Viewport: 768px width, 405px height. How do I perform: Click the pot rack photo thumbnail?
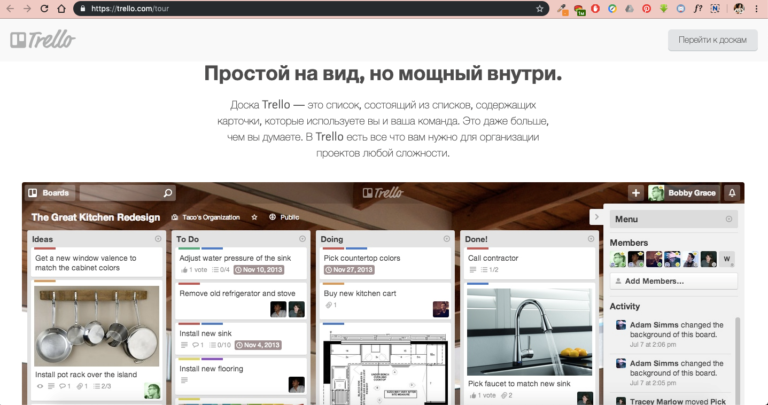tap(96, 326)
